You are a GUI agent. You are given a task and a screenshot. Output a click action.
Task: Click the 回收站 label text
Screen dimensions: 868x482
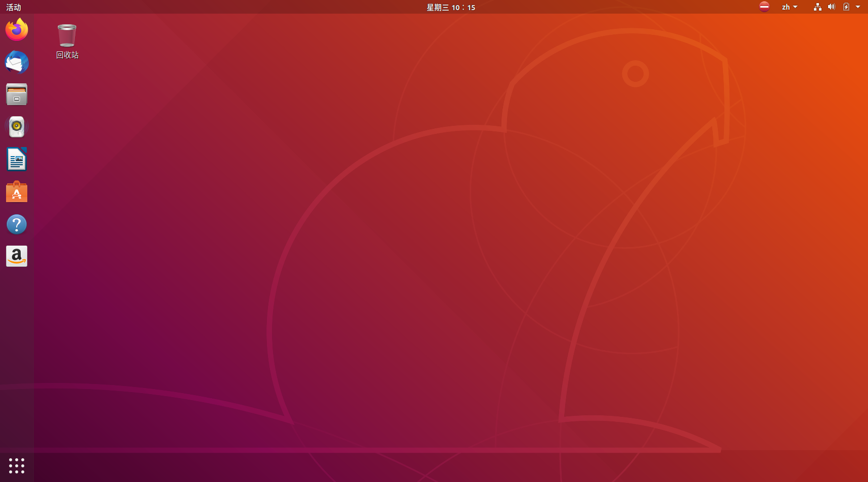click(67, 55)
